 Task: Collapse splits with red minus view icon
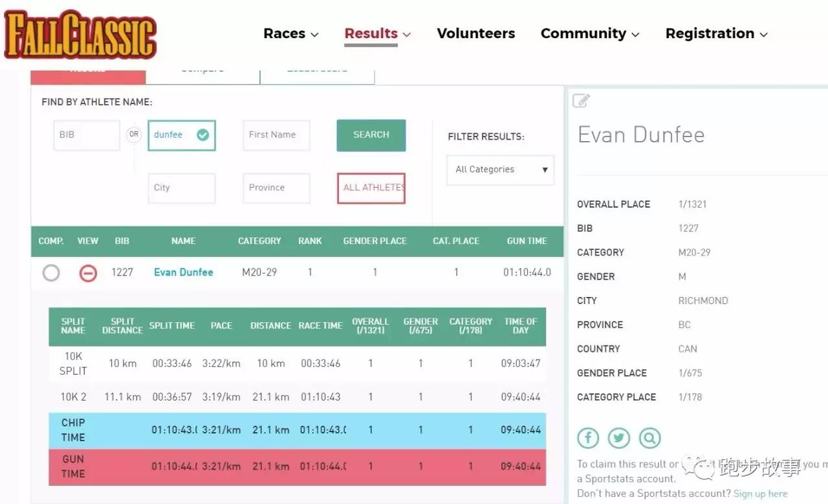click(88, 273)
